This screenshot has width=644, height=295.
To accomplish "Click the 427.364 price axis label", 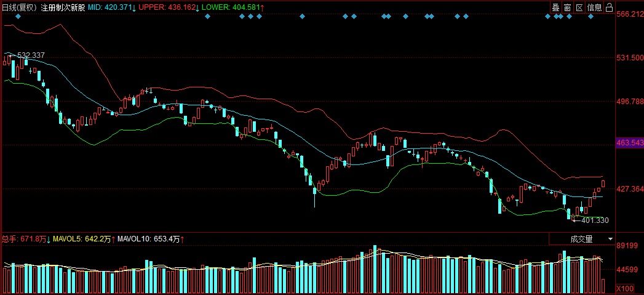I will [x=630, y=189].
